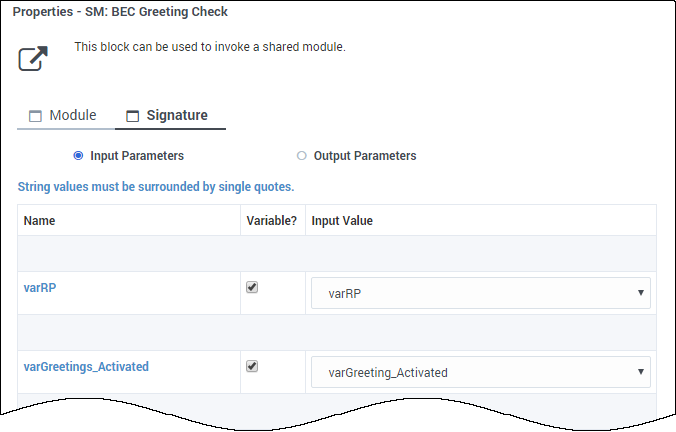Select the Input Parameters radio button
This screenshot has width=676, height=432.
78,156
